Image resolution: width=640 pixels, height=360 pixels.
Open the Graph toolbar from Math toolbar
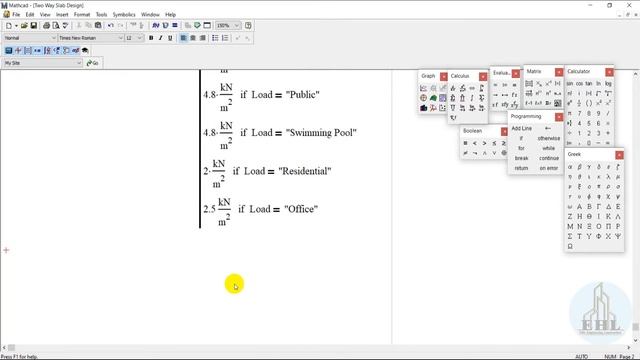pos(18,51)
